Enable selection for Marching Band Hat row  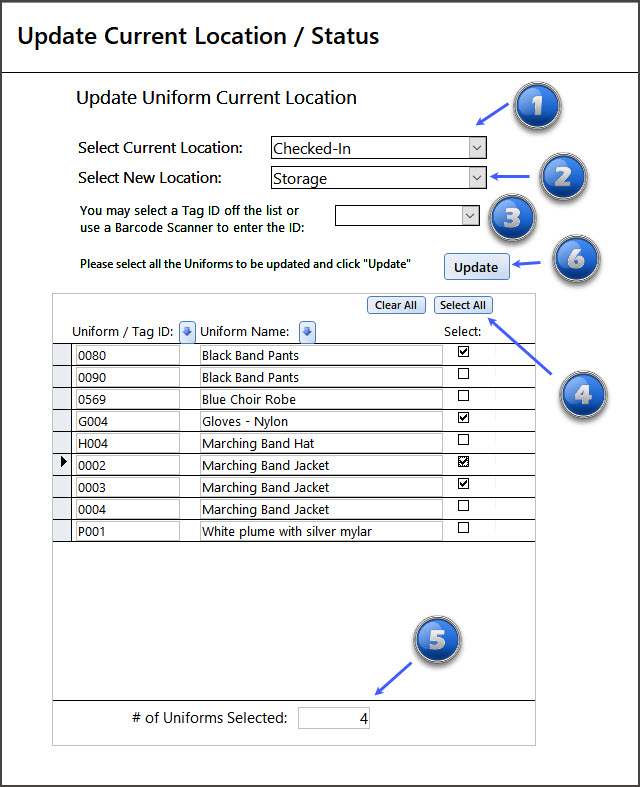[463, 440]
